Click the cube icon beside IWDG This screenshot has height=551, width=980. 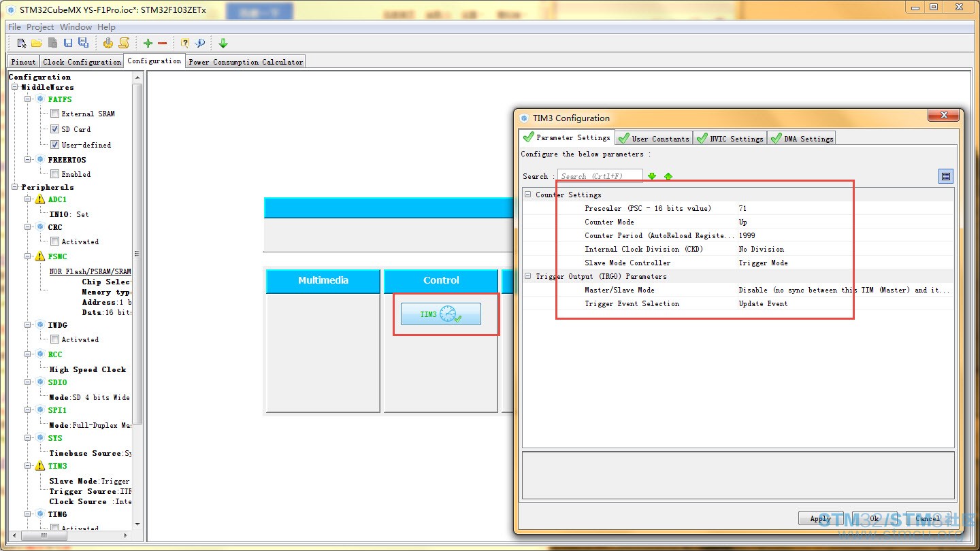tap(40, 325)
